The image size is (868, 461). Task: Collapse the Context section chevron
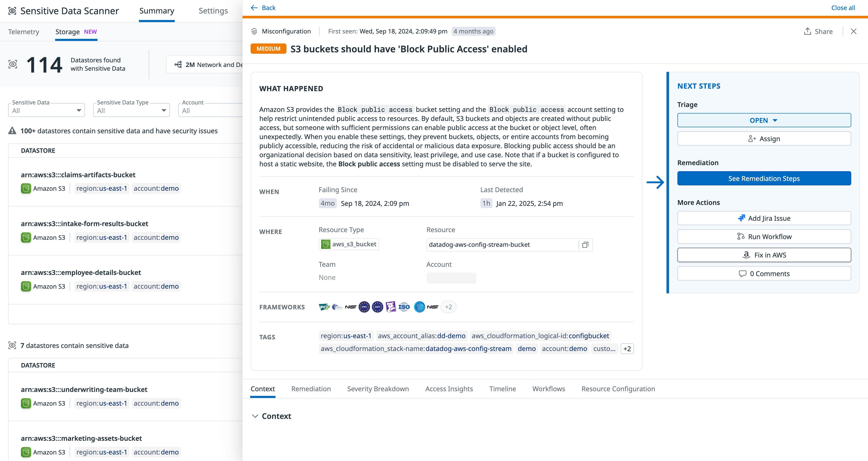pyautogui.click(x=255, y=416)
